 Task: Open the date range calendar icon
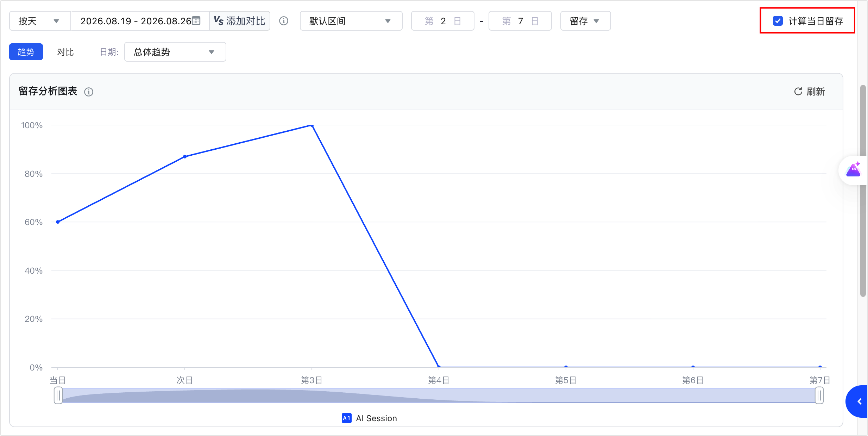point(196,21)
